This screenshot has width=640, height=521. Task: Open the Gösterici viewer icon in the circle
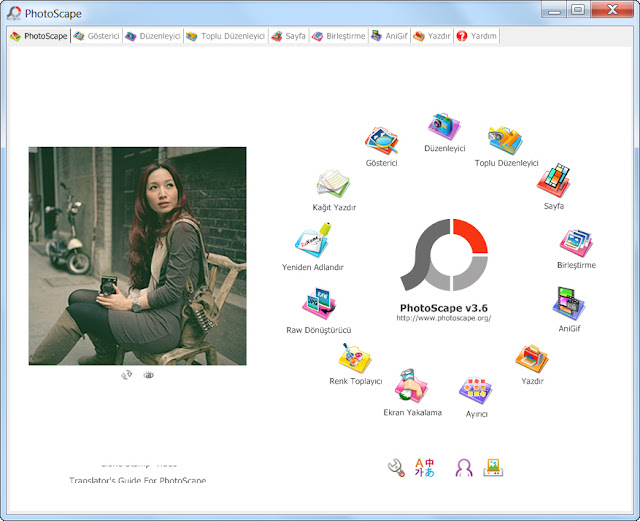click(x=381, y=141)
